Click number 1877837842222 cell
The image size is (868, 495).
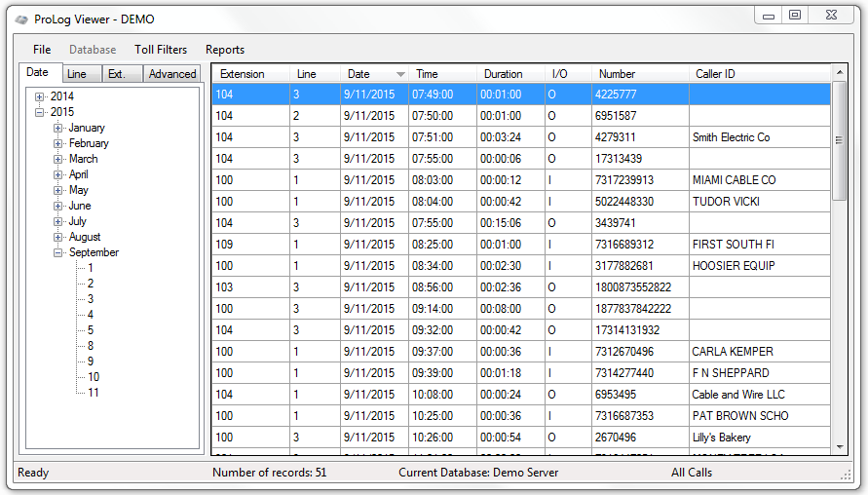(x=640, y=309)
